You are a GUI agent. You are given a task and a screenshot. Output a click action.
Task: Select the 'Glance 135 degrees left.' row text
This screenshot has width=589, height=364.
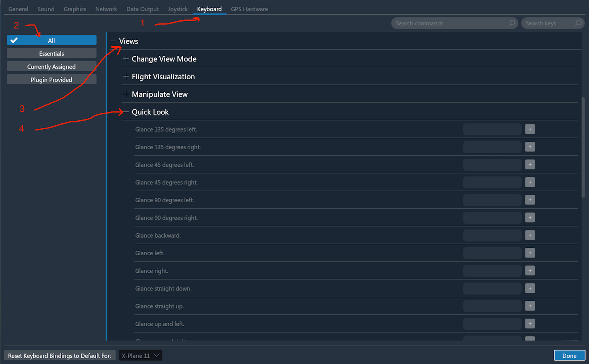click(166, 129)
